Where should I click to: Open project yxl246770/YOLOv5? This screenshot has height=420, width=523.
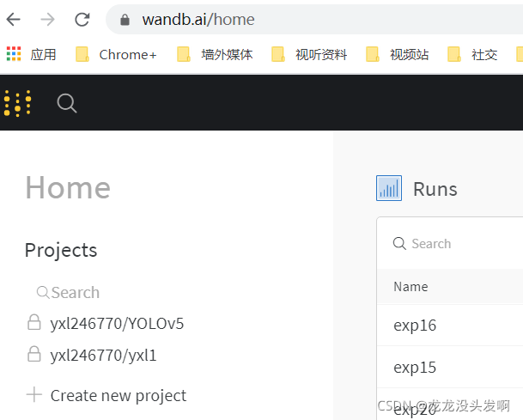117,324
